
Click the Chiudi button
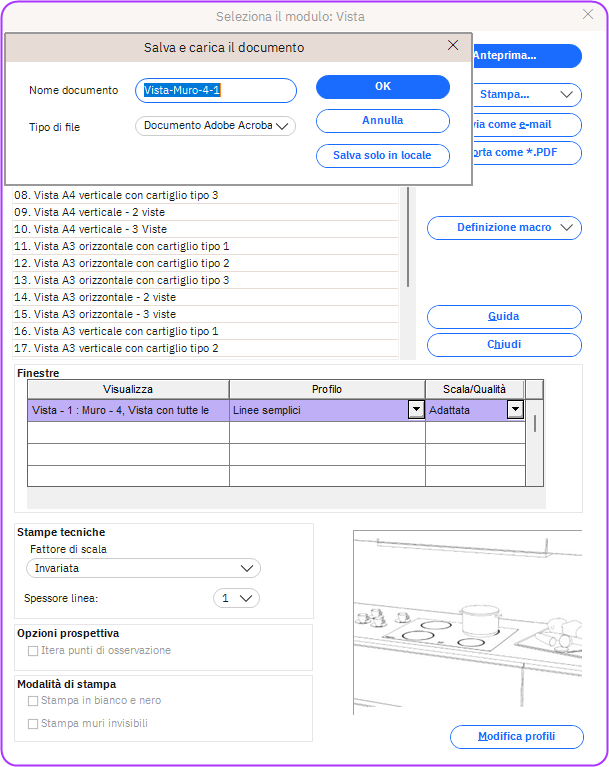pyautogui.click(x=504, y=345)
